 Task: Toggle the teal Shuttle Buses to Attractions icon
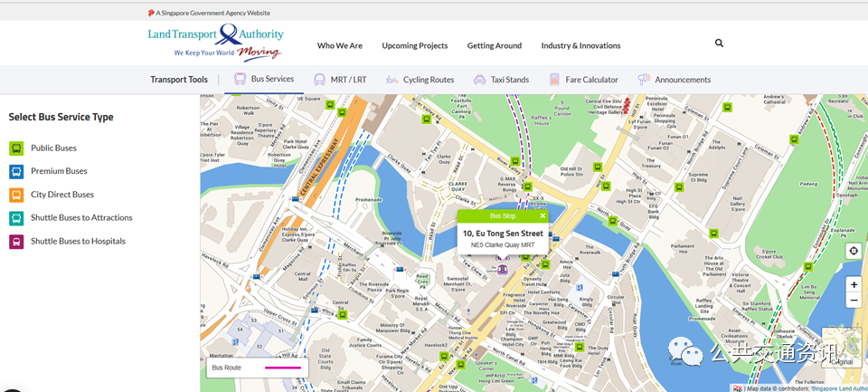16,218
